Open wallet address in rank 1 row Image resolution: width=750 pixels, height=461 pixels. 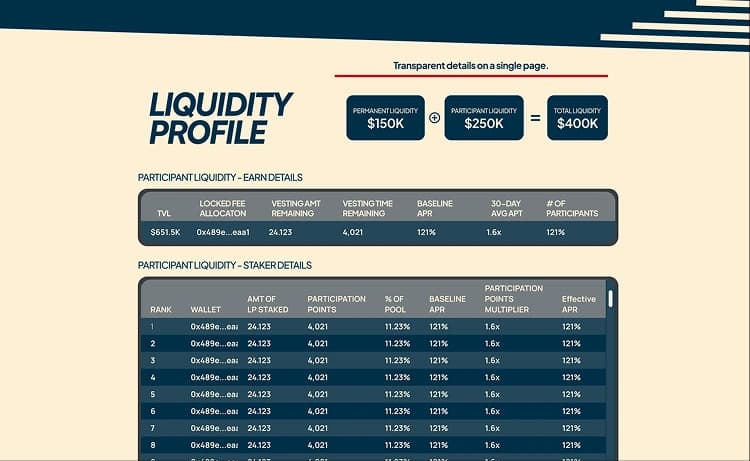[x=214, y=326]
